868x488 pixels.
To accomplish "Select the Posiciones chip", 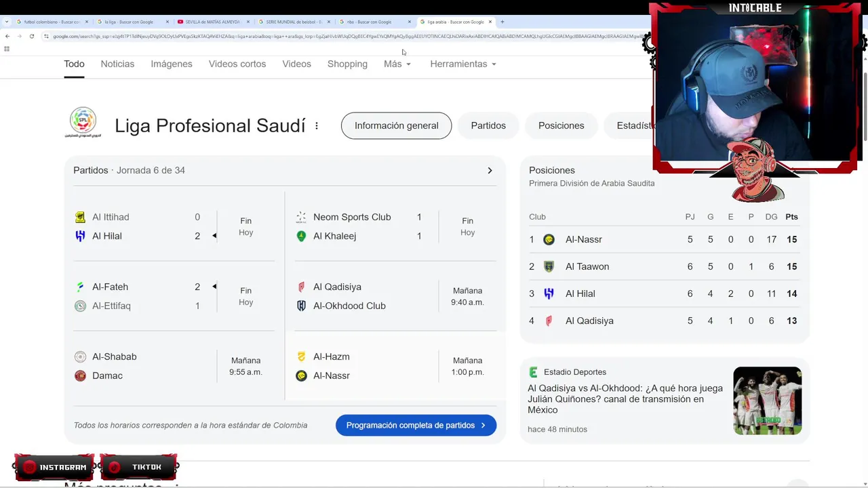I will 561,125.
